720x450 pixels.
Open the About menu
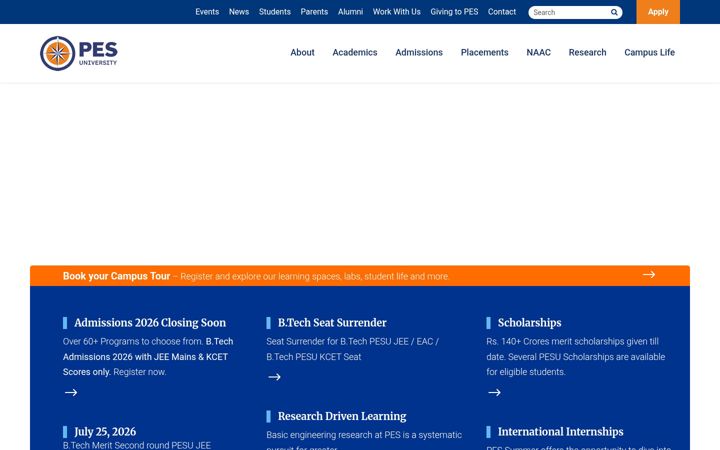pos(302,52)
